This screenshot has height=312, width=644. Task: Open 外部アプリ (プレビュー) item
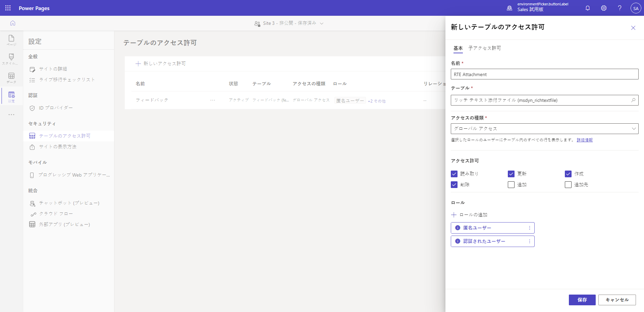(x=64, y=225)
